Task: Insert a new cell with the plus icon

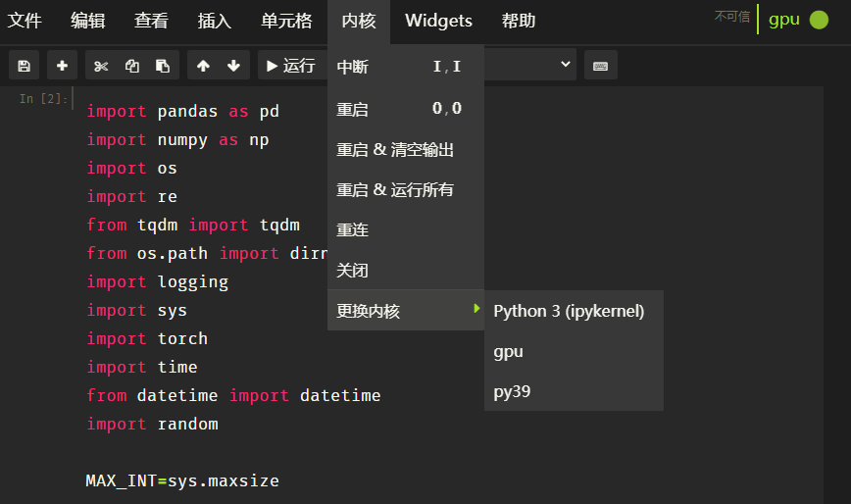Action: pyautogui.click(x=62, y=66)
